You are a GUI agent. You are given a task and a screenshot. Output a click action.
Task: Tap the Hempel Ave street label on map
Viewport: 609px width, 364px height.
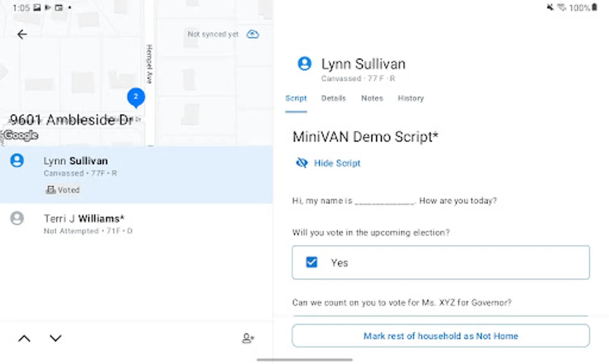(x=149, y=64)
